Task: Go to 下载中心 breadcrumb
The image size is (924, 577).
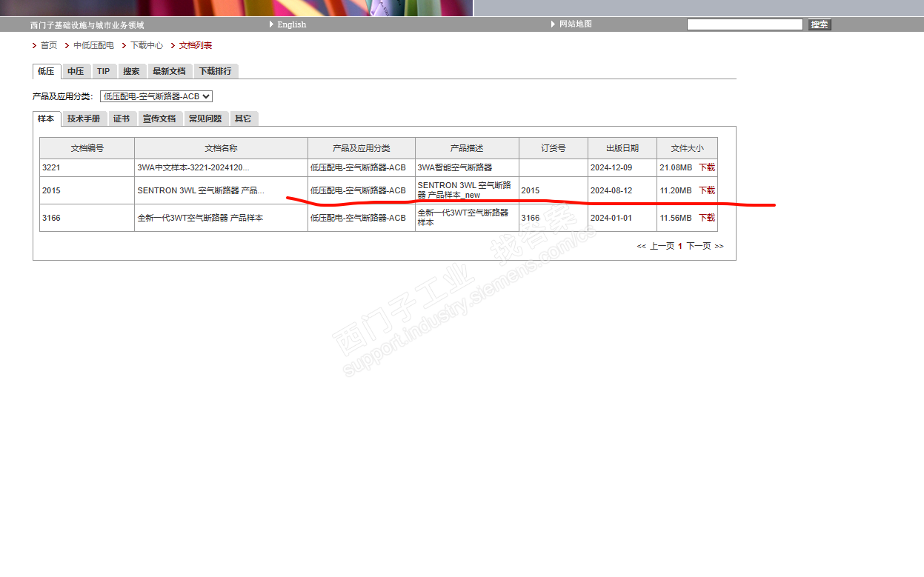Action: tap(147, 45)
